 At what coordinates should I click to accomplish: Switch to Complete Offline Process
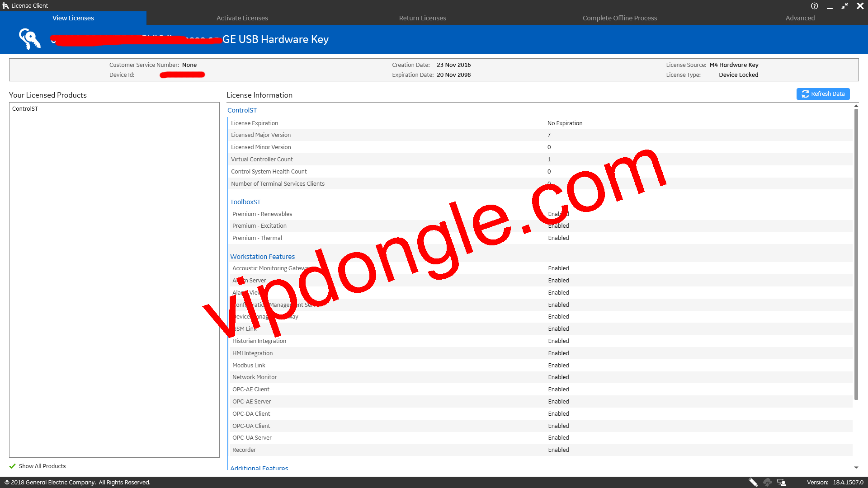(619, 18)
